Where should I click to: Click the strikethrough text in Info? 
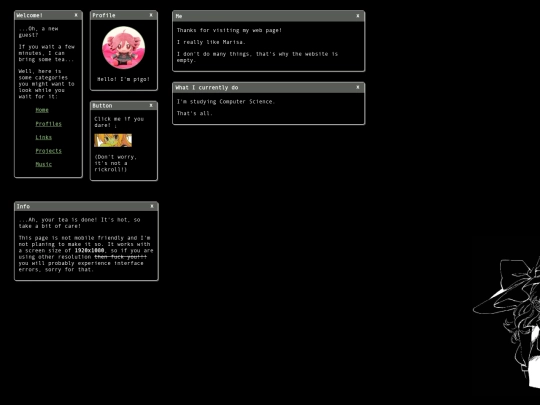[121, 257]
